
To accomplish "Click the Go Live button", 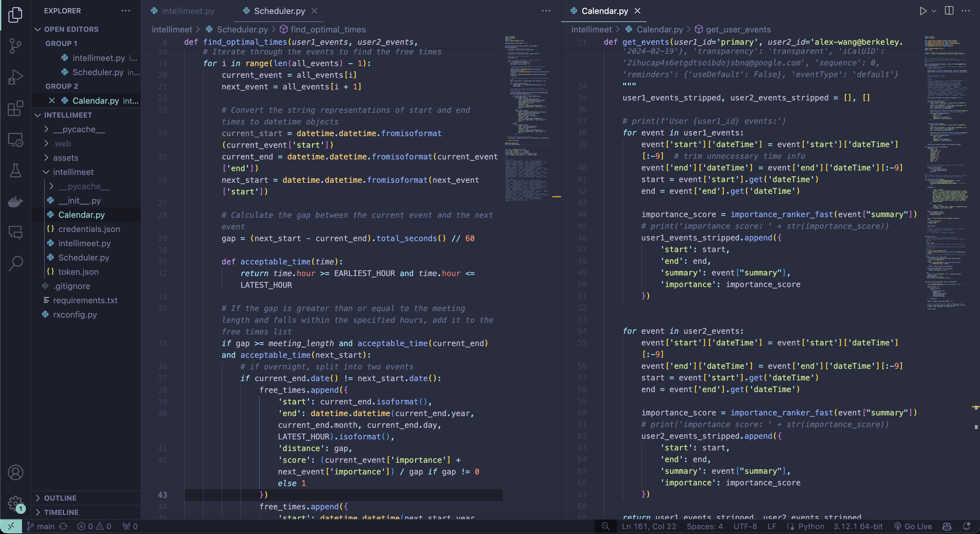I will tap(913, 527).
